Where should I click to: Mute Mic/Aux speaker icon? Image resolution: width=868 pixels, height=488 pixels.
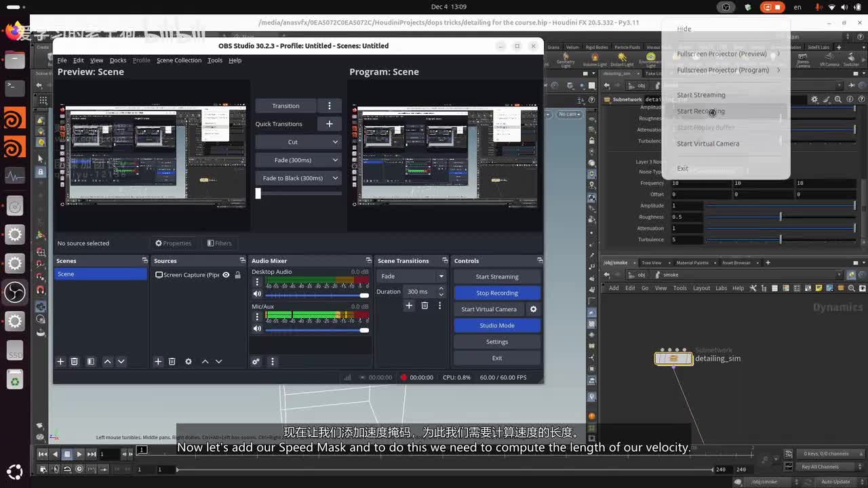[x=257, y=329]
